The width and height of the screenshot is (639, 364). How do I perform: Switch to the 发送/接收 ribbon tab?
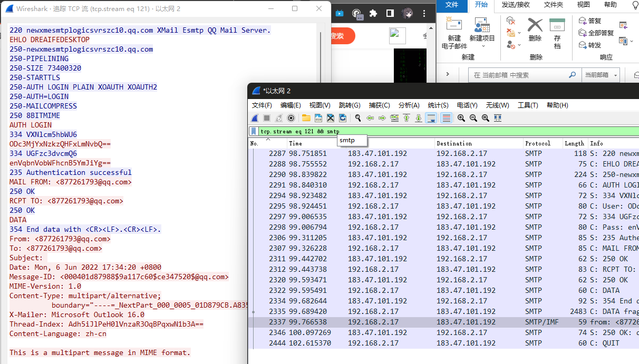(516, 5)
